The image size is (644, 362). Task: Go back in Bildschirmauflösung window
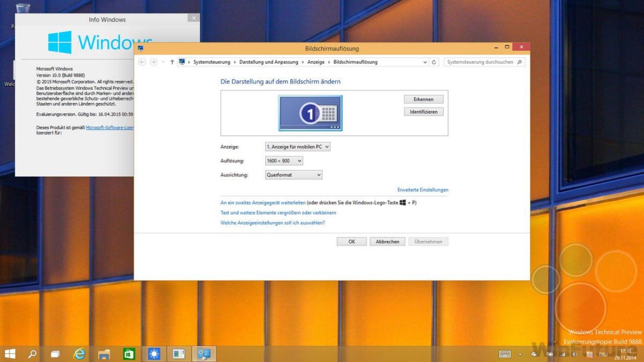point(142,62)
